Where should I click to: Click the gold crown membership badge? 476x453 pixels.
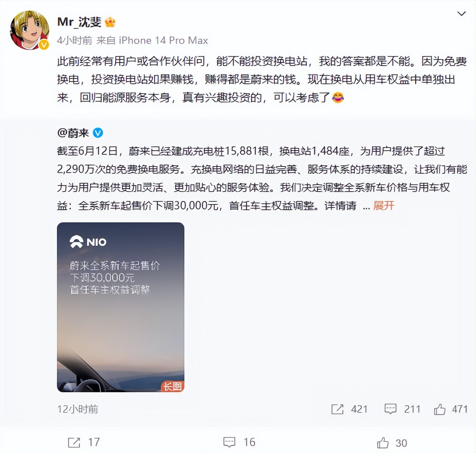point(110,22)
